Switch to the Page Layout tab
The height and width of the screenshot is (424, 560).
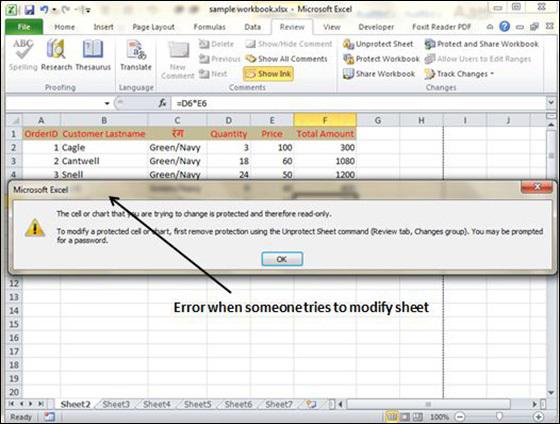tap(154, 27)
